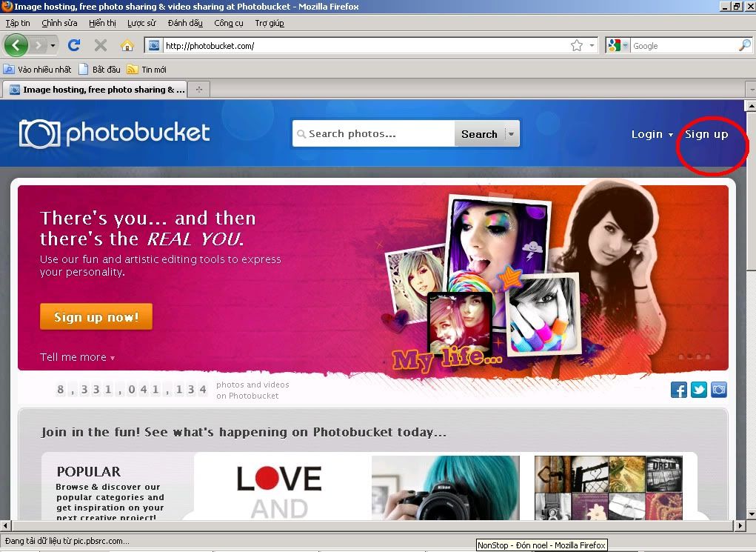Open the Hiển thị menu
Viewport: 756px width, 552px height.
(x=102, y=23)
